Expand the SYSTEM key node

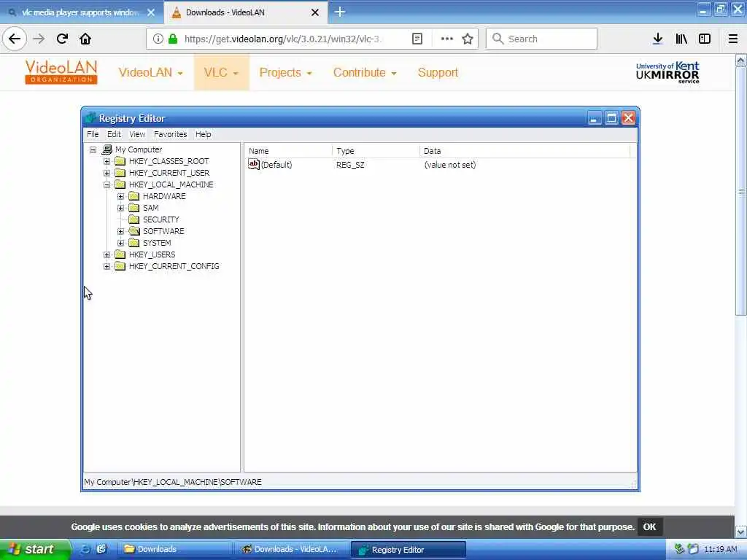[x=120, y=243]
